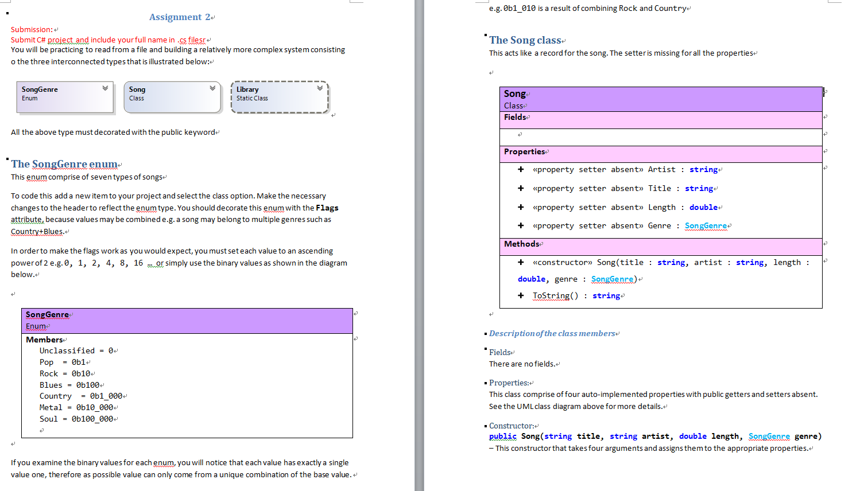This screenshot has width=868, height=491.
Task: Select the Assignment 2 title text
Action: click(181, 17)
